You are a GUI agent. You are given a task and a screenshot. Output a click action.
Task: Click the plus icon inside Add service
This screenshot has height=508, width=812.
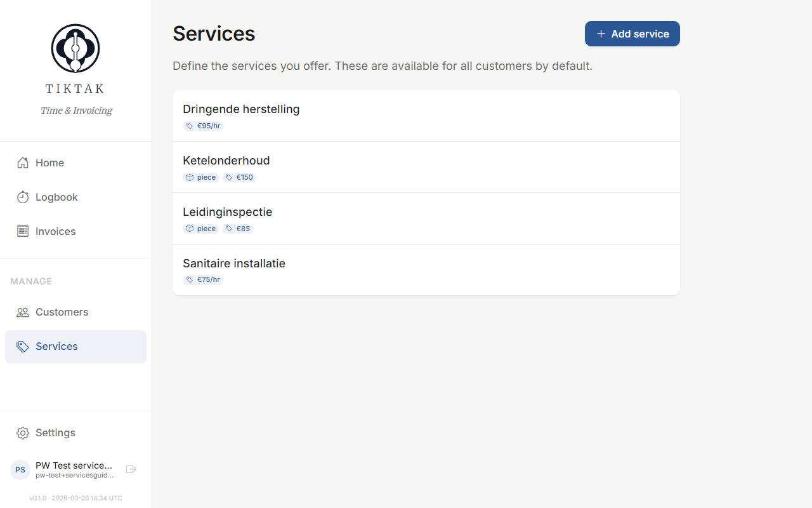(601, 33)
